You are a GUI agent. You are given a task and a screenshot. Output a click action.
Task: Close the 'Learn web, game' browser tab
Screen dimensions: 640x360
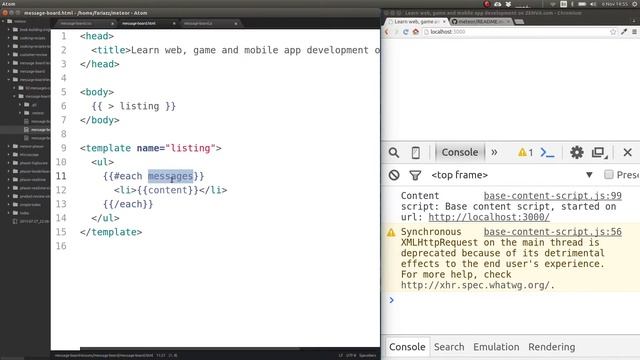(444, 21)
